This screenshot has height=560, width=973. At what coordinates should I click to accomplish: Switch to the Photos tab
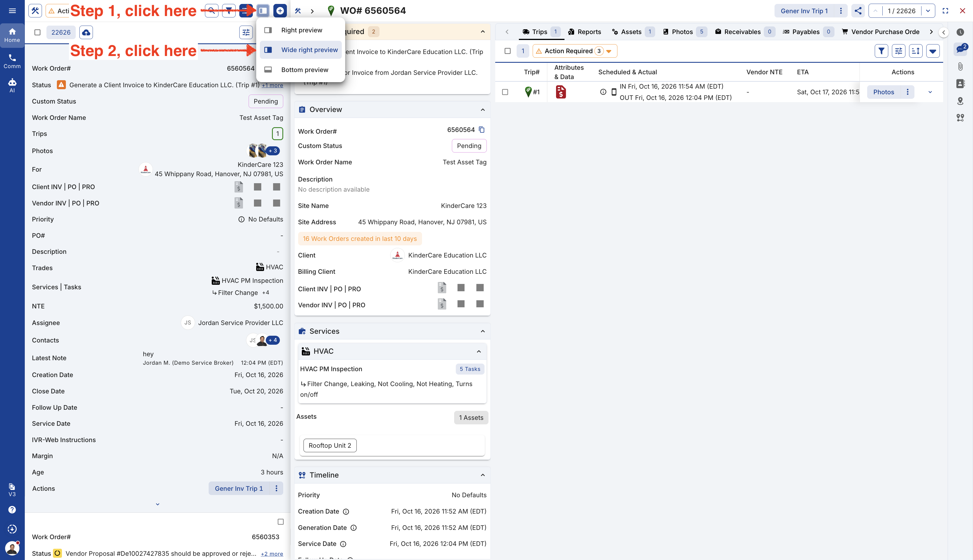tap(684, 32)
